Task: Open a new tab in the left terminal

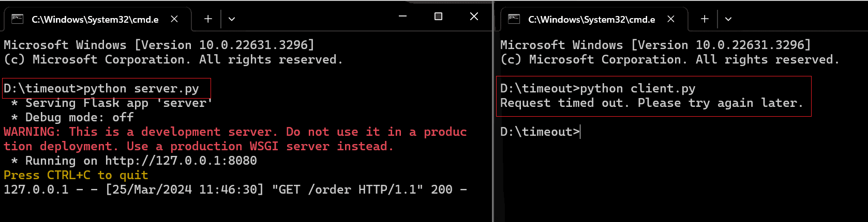Action: pyautogui.click(x=208, y=19)
